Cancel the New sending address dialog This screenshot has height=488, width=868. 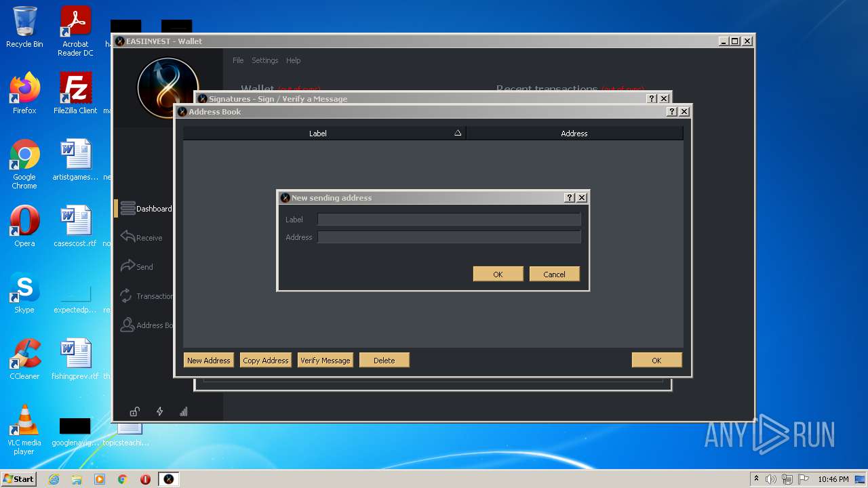(x=554, y=274)
